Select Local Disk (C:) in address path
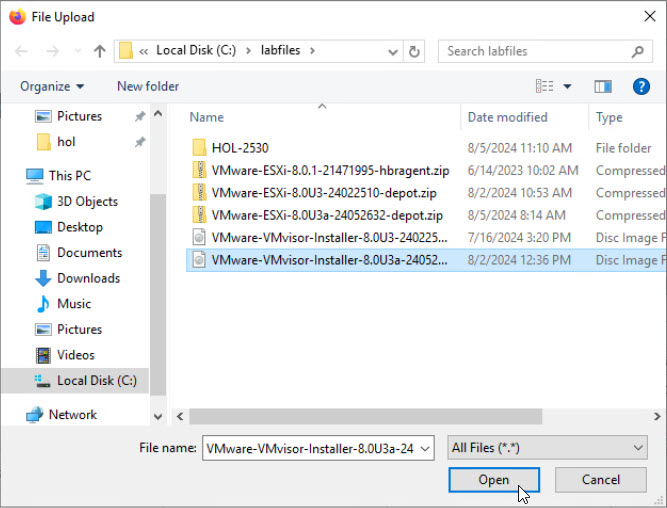 tap(196, 50)
